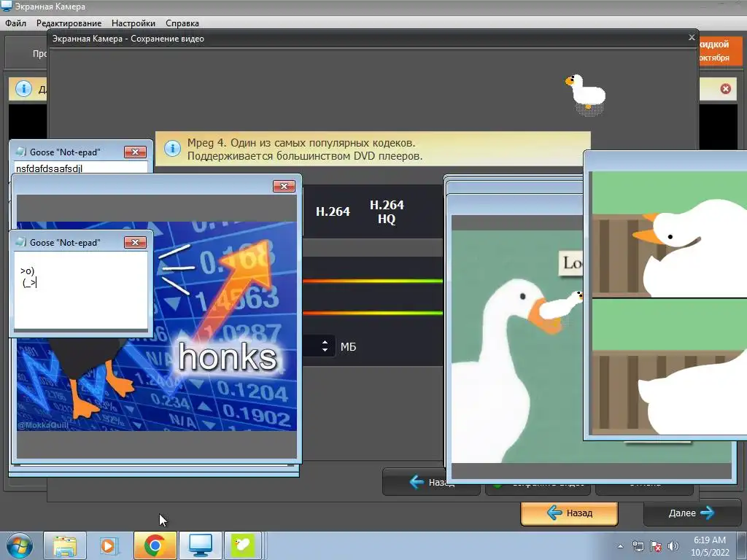Click inside the lower Not-epad text area
The width and height of the screenshot is (747, 560).
click(x=81, y=290)
